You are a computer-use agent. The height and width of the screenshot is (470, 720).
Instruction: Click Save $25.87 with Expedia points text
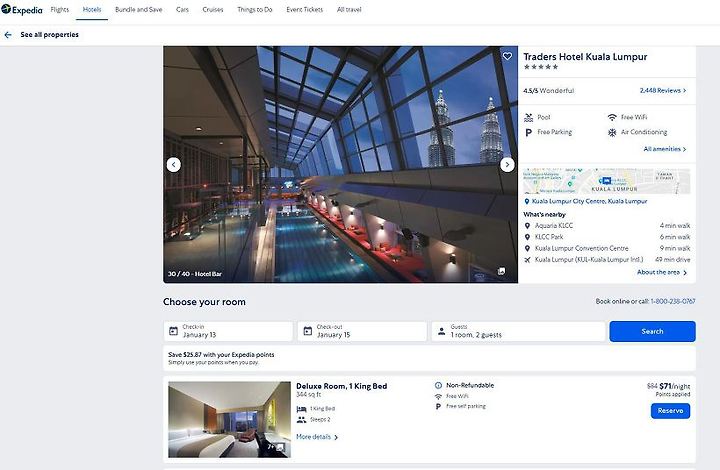point(221,355)
